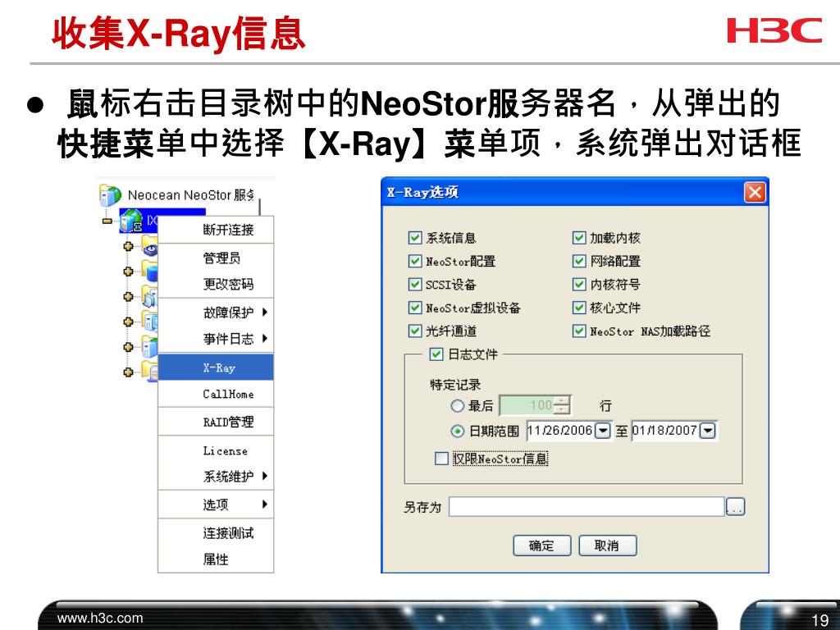Select the 最后 radio button
The width and height of the screenshot is (840, 630).
pyautogui.click(x=457, y=405)
